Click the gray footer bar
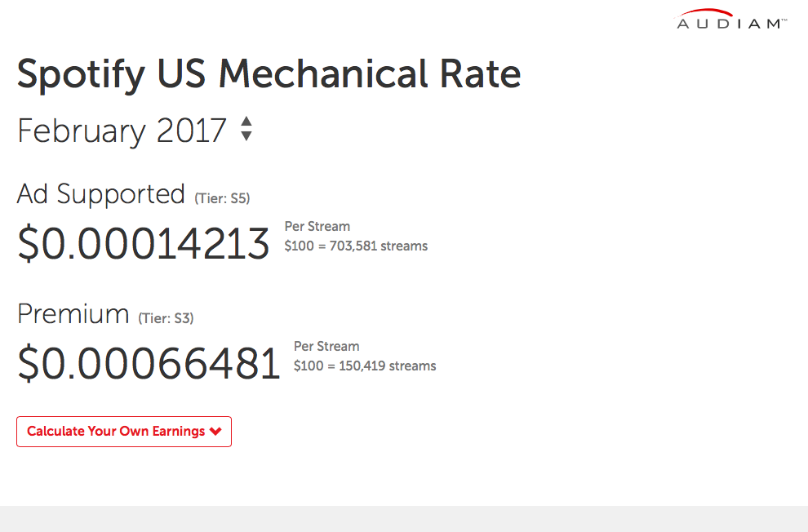 click(404, 519)
